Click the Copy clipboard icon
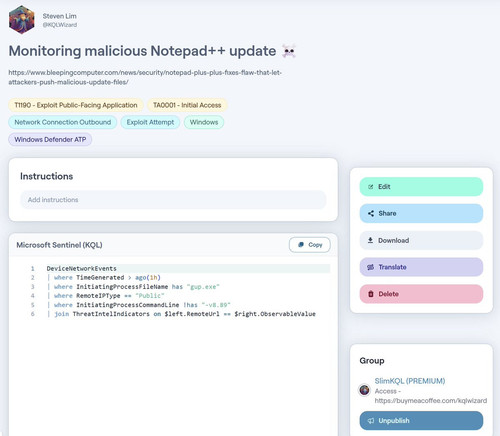 coord(301,244)
